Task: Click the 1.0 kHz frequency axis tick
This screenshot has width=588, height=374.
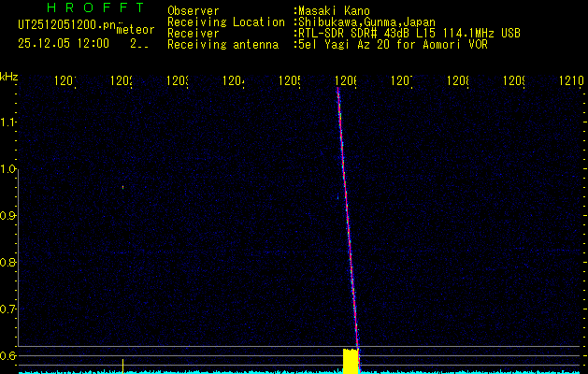Action: click(x=8, y=169)
